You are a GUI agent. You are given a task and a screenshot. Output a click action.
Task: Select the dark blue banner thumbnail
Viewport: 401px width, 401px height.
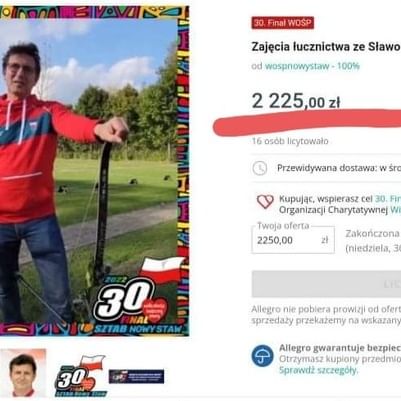tap(136, 376)
